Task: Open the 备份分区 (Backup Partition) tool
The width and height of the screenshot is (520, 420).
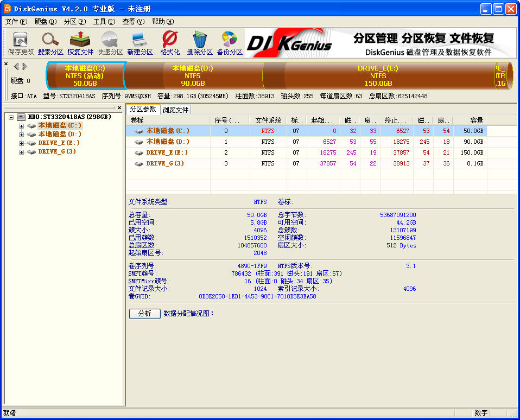Action: coord(230,43)
